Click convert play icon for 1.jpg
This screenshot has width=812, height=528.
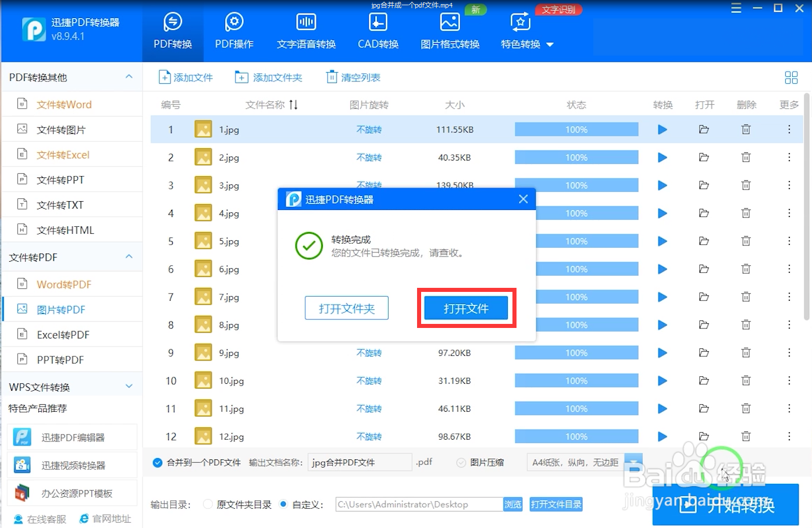(662, 130)
